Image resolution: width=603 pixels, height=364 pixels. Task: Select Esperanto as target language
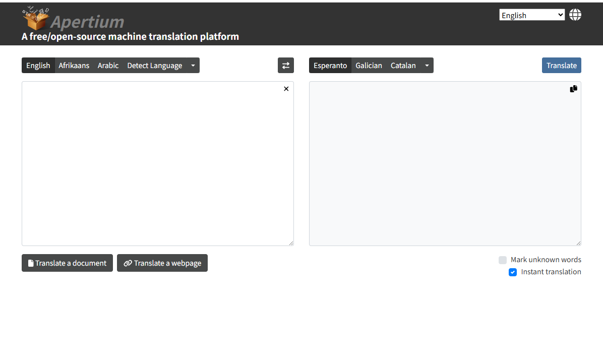330,66
